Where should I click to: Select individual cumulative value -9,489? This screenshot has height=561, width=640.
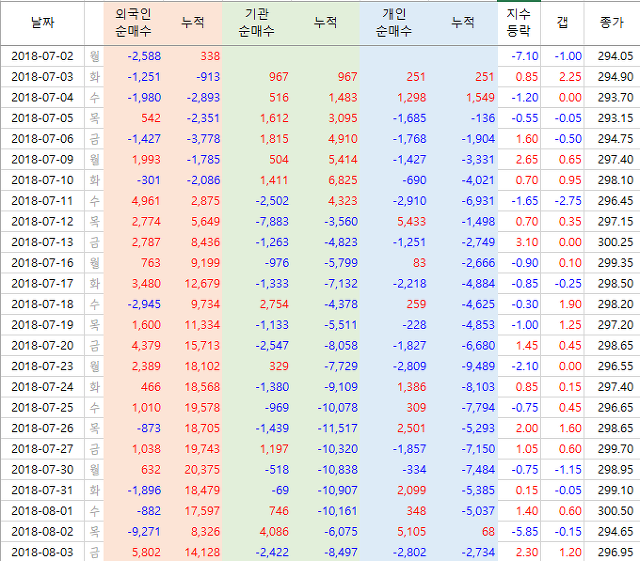point(478,366)
